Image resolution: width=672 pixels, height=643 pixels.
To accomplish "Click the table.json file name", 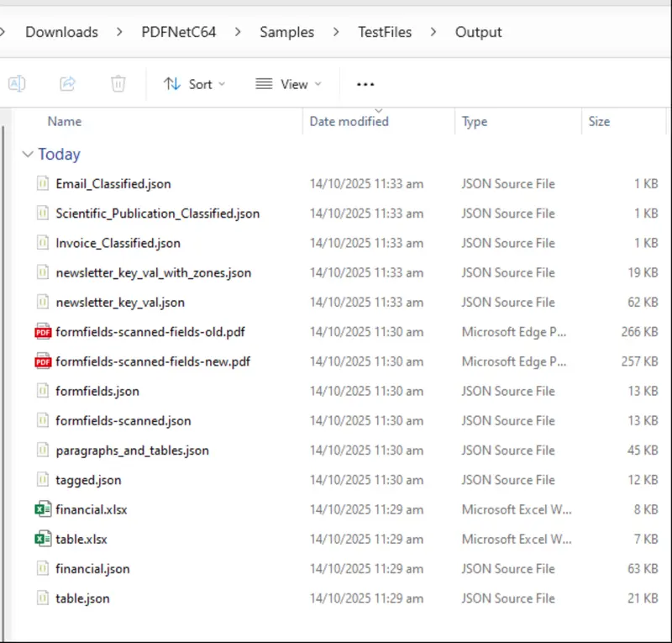I will click(82, 598).
